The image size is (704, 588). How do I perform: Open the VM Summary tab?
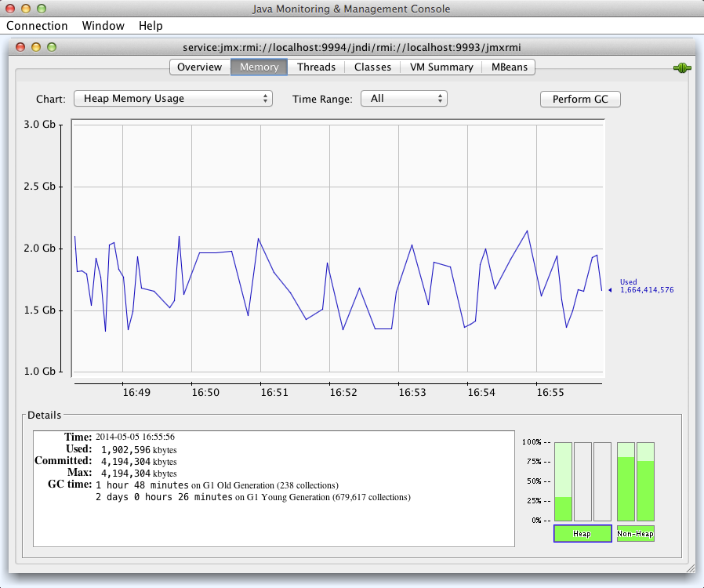pyautogui.click(x=441, y=67)
